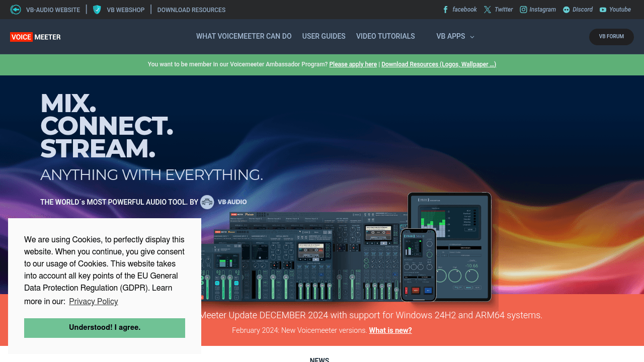Viewport: 644px width, 362px height.
Task: Open the VB FORUM button
Action: tap(611, 37)
